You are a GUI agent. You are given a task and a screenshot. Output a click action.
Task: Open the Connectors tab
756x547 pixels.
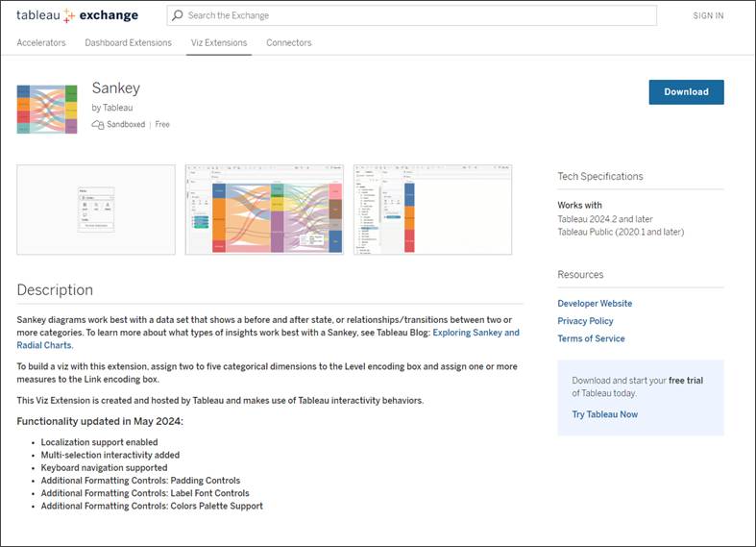[x=289, y=42]
